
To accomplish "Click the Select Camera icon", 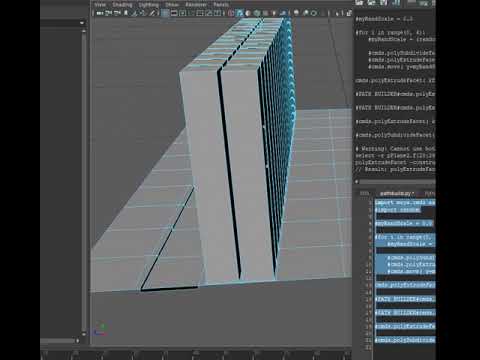I will 100,13.
